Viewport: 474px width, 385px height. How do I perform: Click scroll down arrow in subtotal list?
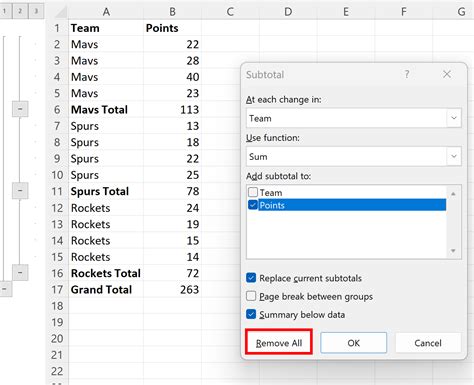453,251
